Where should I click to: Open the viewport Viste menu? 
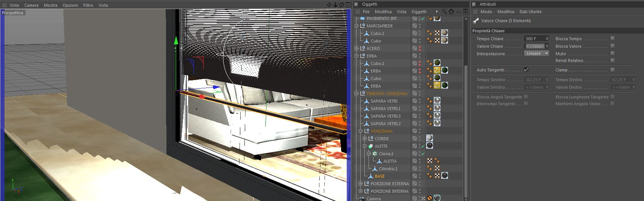click(14, 5)
